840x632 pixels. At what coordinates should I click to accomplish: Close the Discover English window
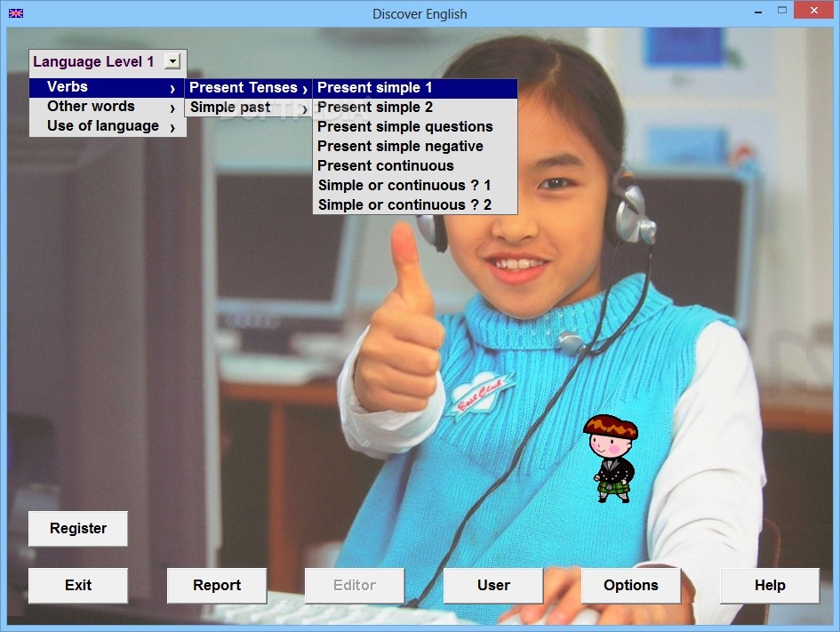tap(813, 11)
